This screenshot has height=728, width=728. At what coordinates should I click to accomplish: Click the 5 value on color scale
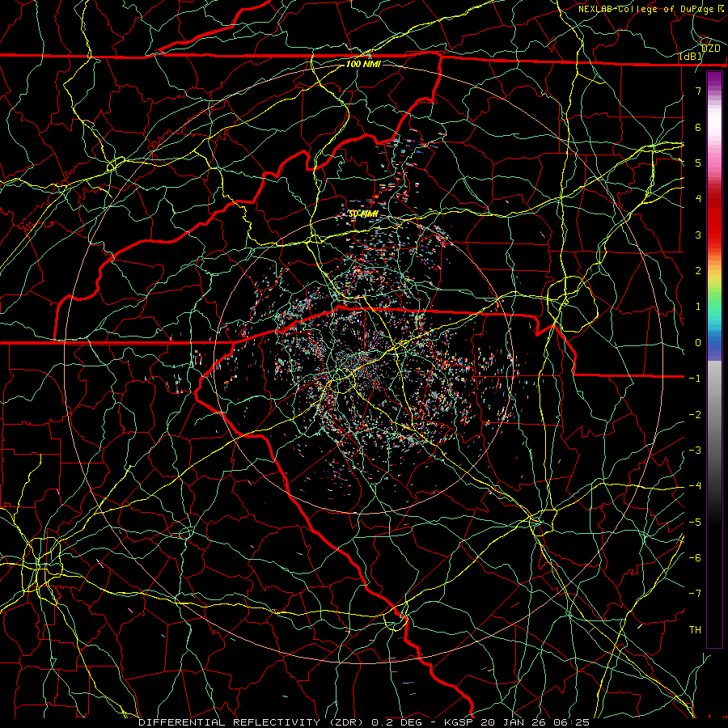[x=698, y=163]
